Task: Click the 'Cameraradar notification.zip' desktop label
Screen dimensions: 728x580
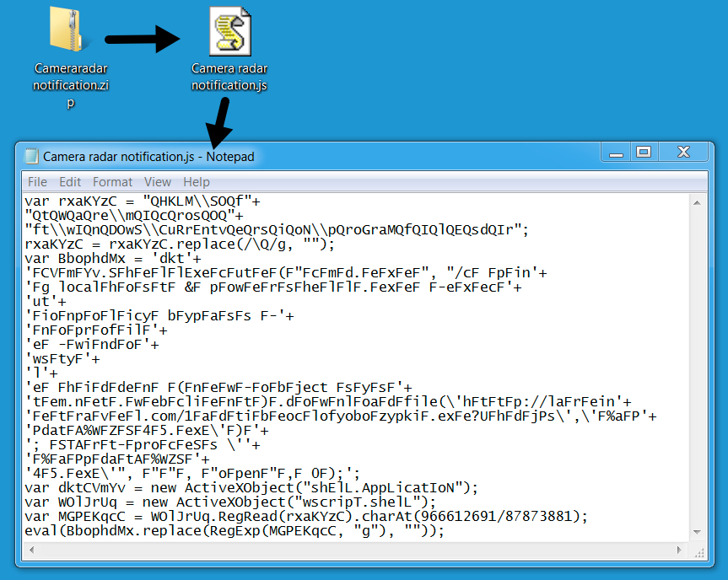Action: (x=71, y=85)
